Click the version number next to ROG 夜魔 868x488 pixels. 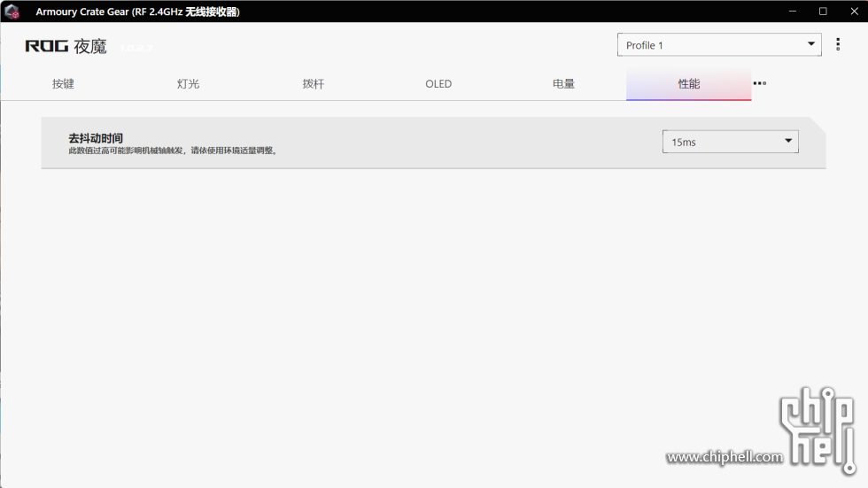point(136,48)
